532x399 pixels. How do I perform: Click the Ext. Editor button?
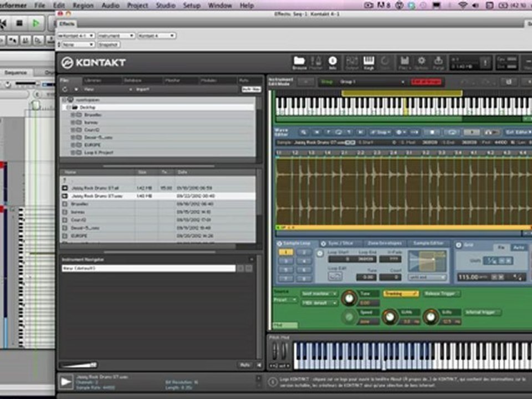(517, 132)
